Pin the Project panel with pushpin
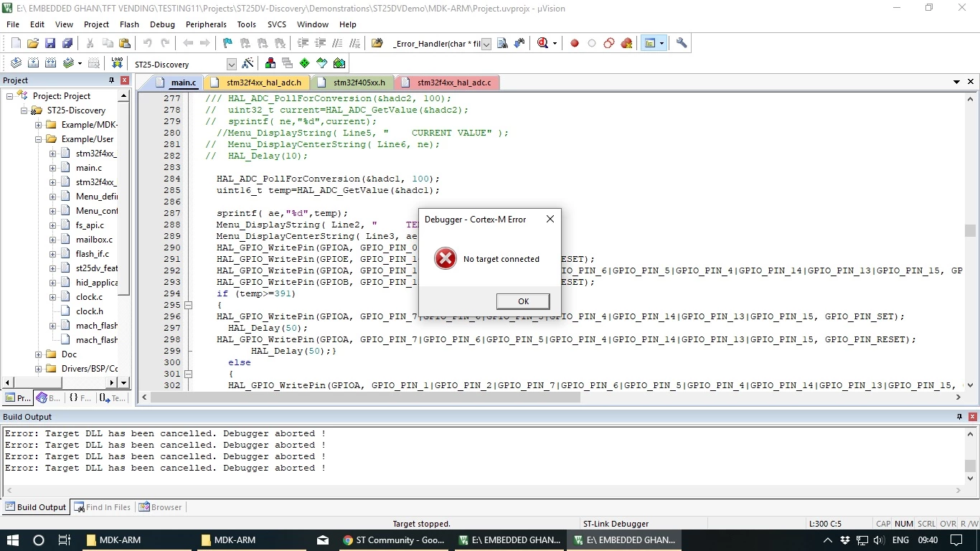 click(x=111, y=80)
